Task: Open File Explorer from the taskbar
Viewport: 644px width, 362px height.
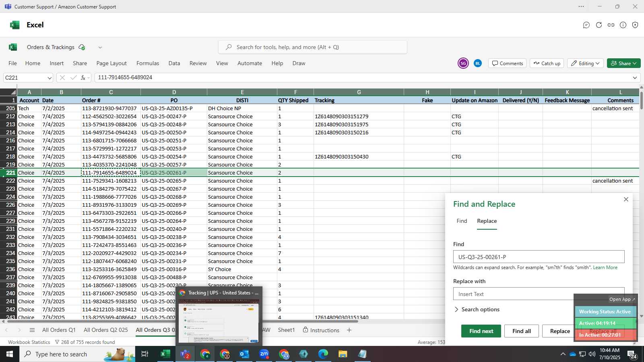Action: click(x=343, y=354)
